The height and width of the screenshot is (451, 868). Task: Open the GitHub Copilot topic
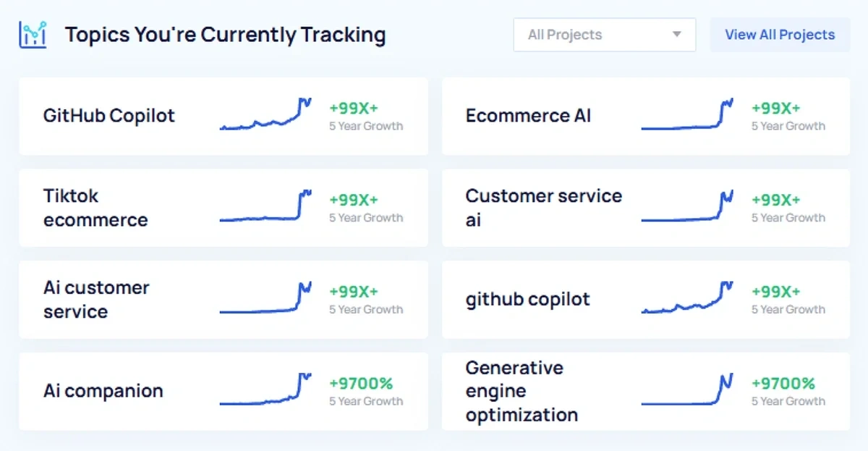point(109,116)
